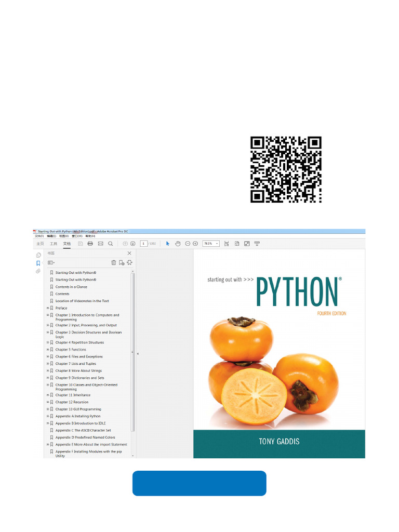Image resolution: width=399 pixels, height=532 pixels.
Task: Expand Chapter 13 GUI Programming bookmark
Action: coord(48,409)
